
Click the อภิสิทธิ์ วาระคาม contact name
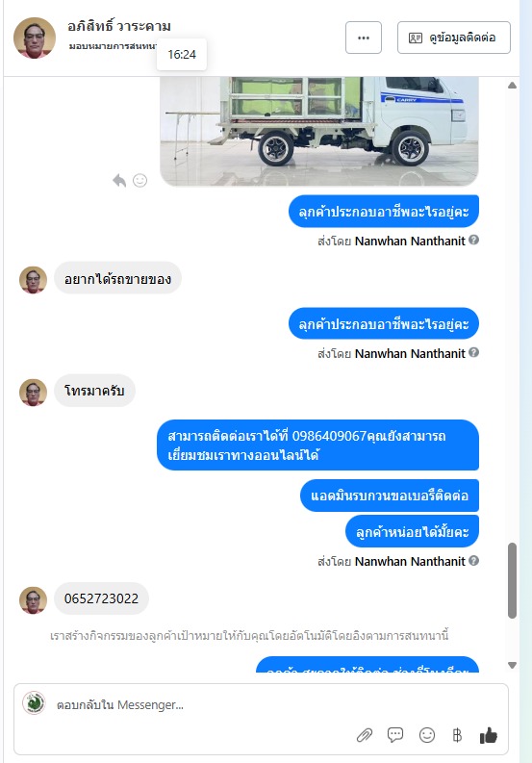pos(119,26)
